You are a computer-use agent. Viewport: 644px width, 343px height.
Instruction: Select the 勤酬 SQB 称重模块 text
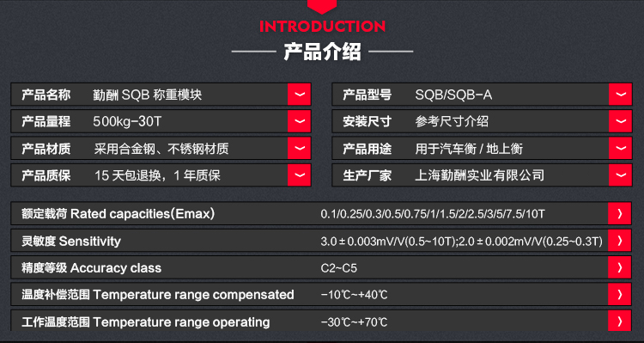148,95
